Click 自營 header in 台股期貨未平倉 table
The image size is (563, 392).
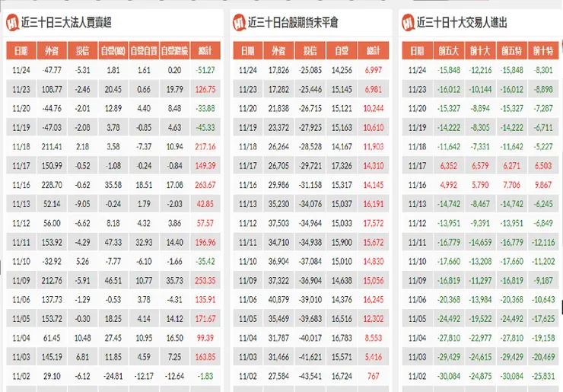click(x=342, y=51)
